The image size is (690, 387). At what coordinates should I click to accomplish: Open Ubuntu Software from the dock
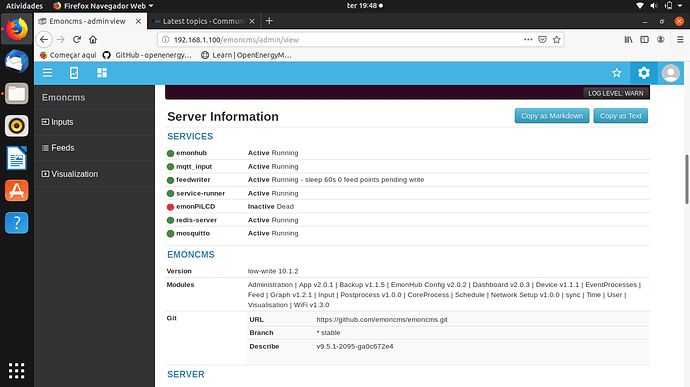click(17, 191)
